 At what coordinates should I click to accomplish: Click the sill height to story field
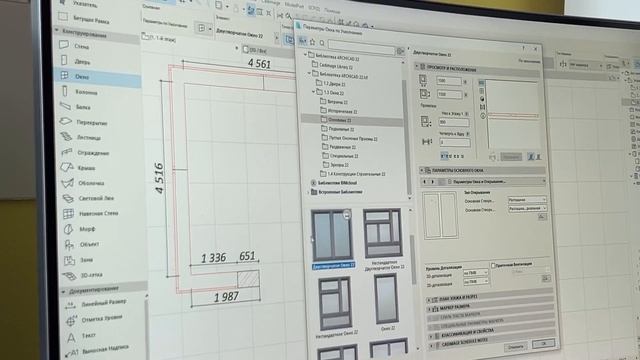pos(454,122)
